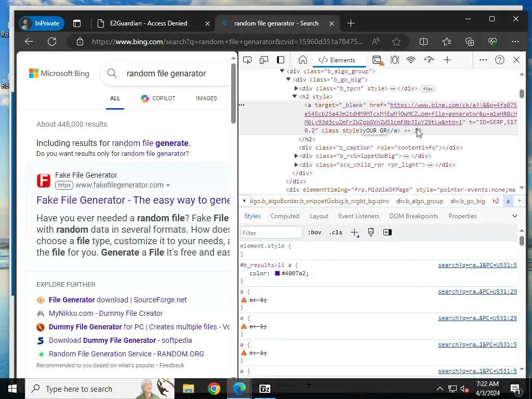Click the Read aloud icon
532x399 pixels.
(x=376, y=42)
